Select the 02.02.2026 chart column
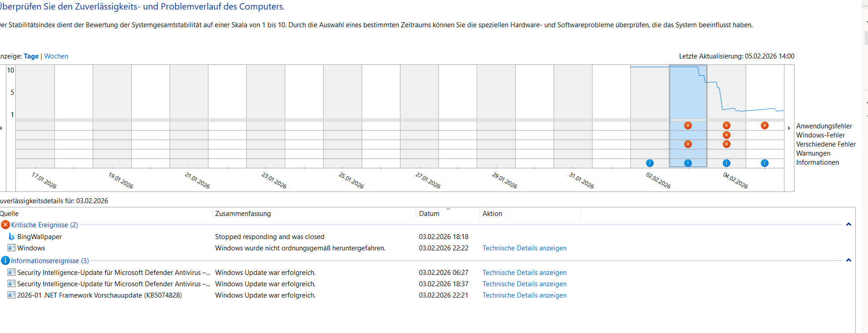Image resolution: width=868 pixels, height=333 pixels. coord(650,116)
